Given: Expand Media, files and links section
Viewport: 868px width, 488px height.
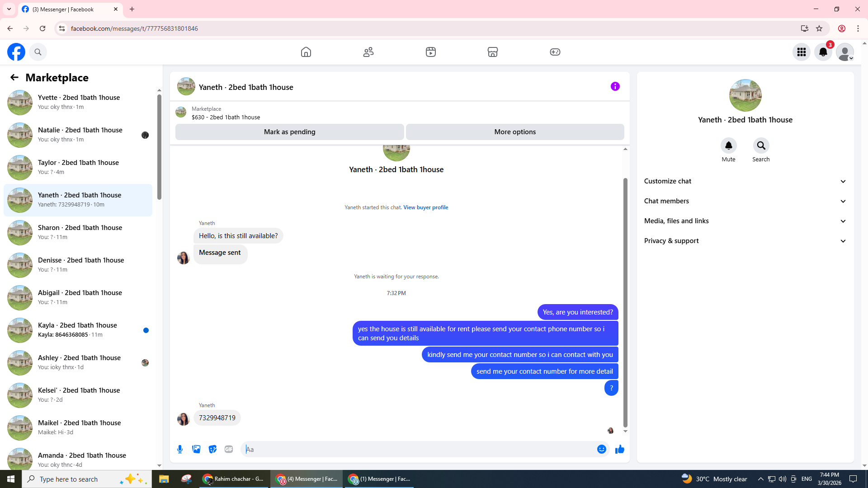Looking at the screenshot, I should point(745,221).
